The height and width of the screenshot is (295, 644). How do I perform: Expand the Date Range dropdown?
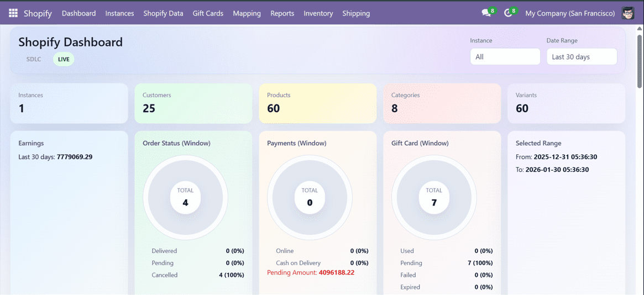[582, 57]
